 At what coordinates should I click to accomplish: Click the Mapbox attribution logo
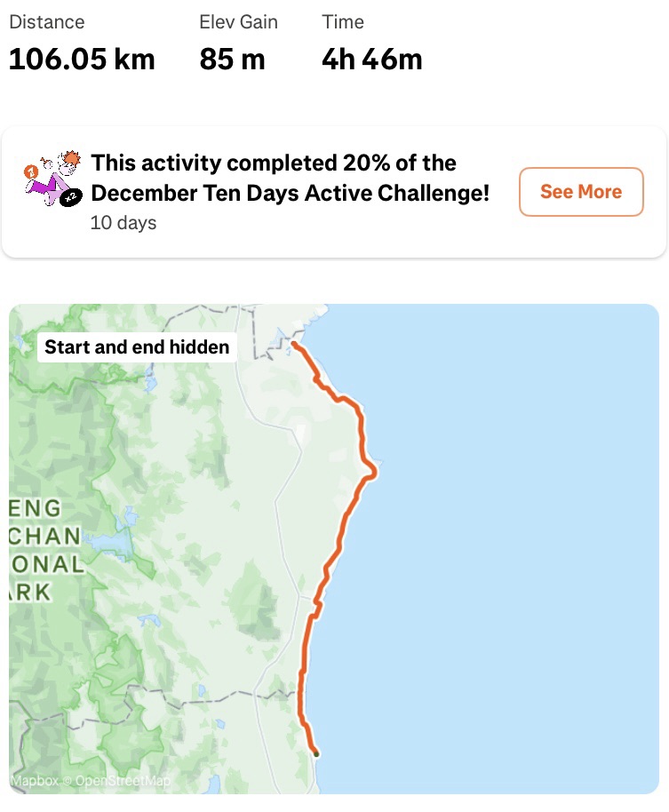(x=36, y=782)
